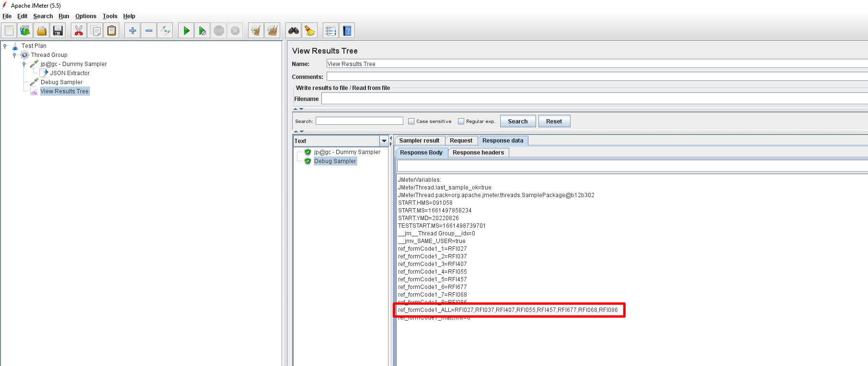Open the Run menu

click(x=64, y=16)
